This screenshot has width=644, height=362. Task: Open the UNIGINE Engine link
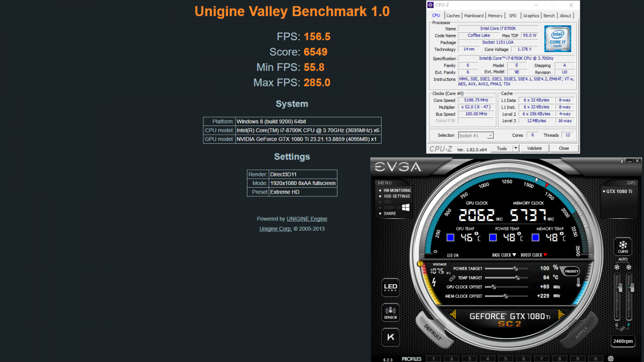(x=307, y=219)
